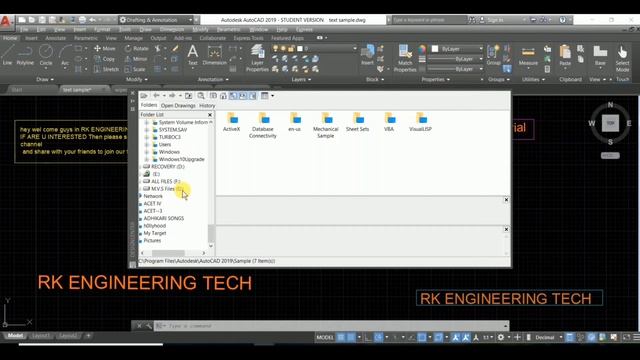Open the Annotate ribbon tab
Screen dimensions: 640x360
(x=56, y=38)
